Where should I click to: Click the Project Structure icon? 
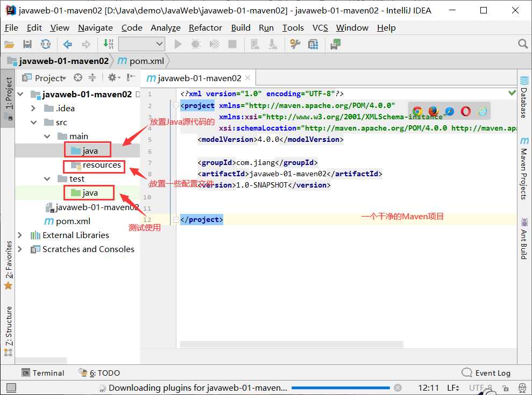click(313, 44)
